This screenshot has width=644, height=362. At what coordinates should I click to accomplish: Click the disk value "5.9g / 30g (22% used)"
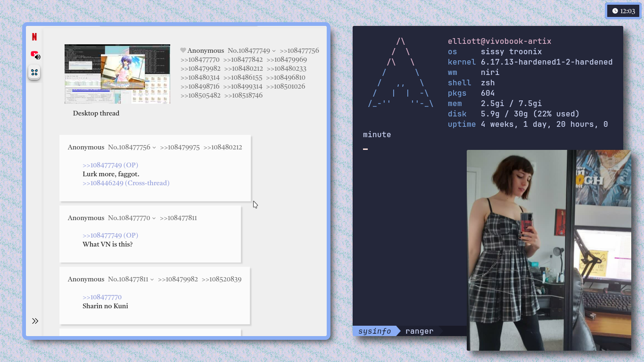tap(530, 114)
